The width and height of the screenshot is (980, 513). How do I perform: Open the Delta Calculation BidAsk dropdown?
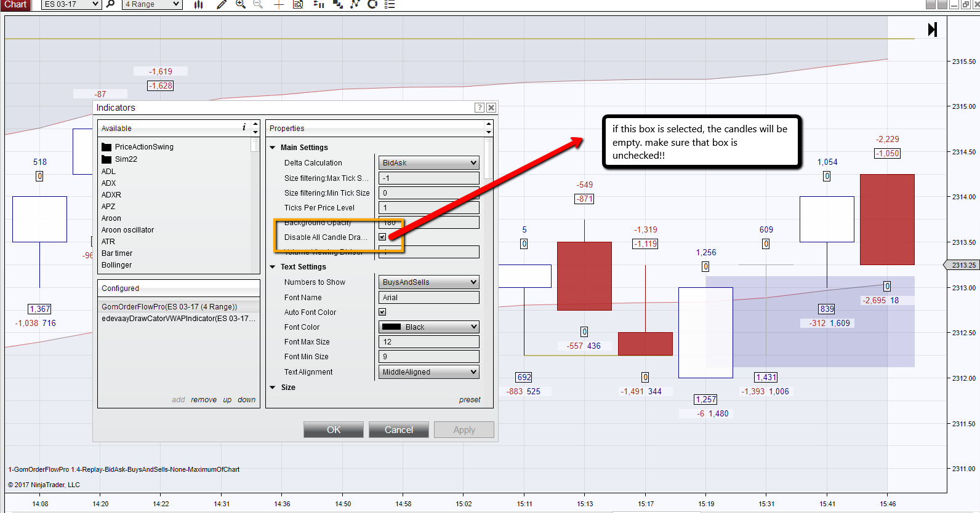tap(428, 163)
